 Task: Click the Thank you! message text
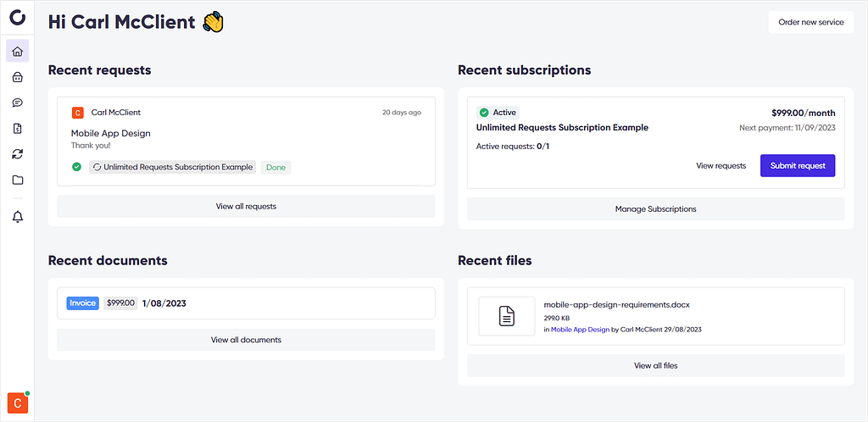click(x=90, y=146)
